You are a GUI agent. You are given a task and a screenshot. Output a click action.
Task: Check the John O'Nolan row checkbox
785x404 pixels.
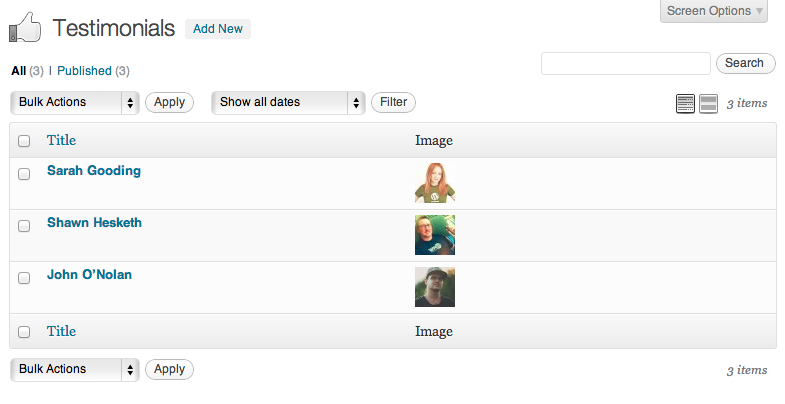(24, 278)
